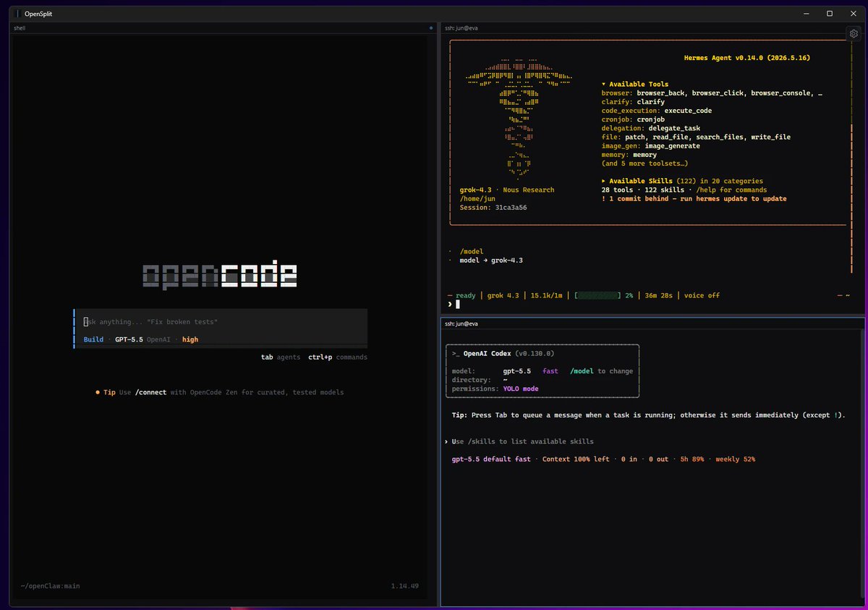Click the "browser:" tools row

712,93
